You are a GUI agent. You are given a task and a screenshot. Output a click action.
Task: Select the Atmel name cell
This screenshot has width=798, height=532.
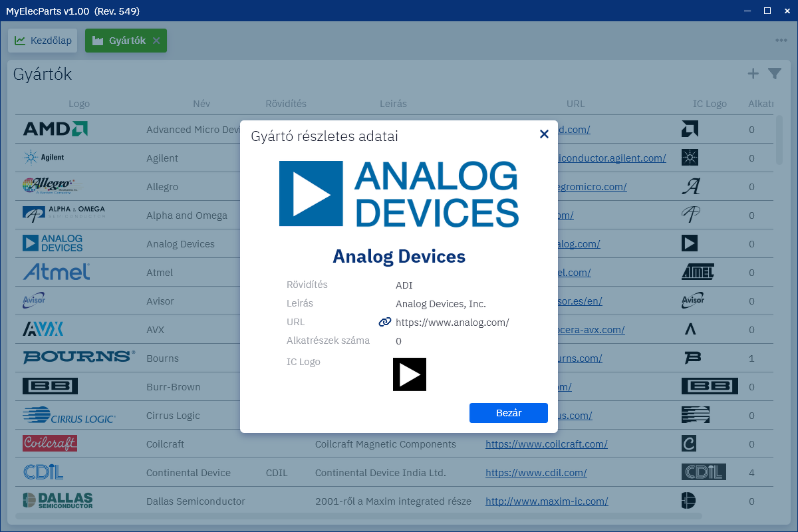(x=160, y=272)
